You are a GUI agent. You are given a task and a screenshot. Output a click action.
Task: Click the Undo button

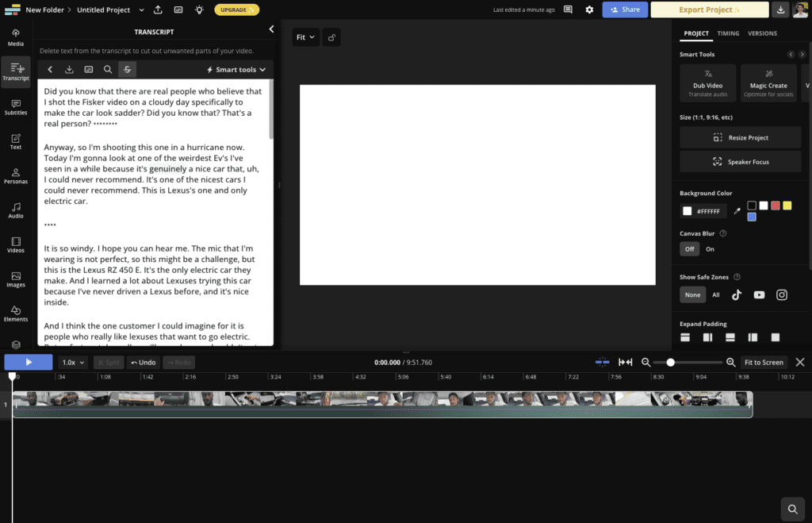(144, 363)
